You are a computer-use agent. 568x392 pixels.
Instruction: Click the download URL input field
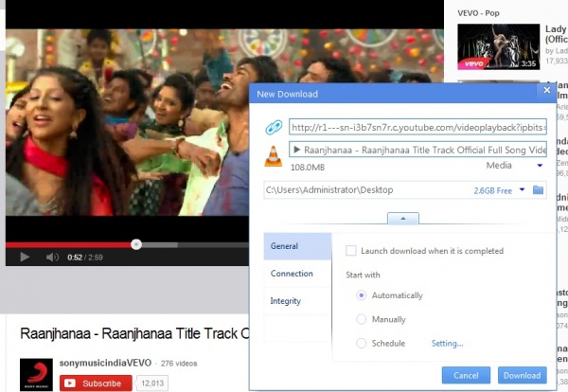pyautogui.click(x=417, y=128)
